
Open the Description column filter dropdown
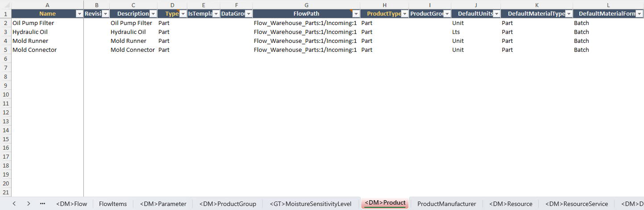point(153,14)
